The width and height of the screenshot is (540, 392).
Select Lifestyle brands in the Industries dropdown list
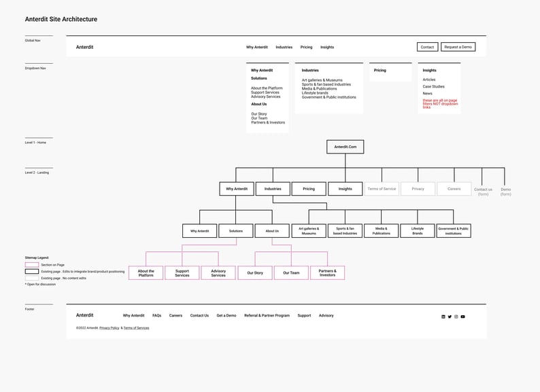click(315, 93)
